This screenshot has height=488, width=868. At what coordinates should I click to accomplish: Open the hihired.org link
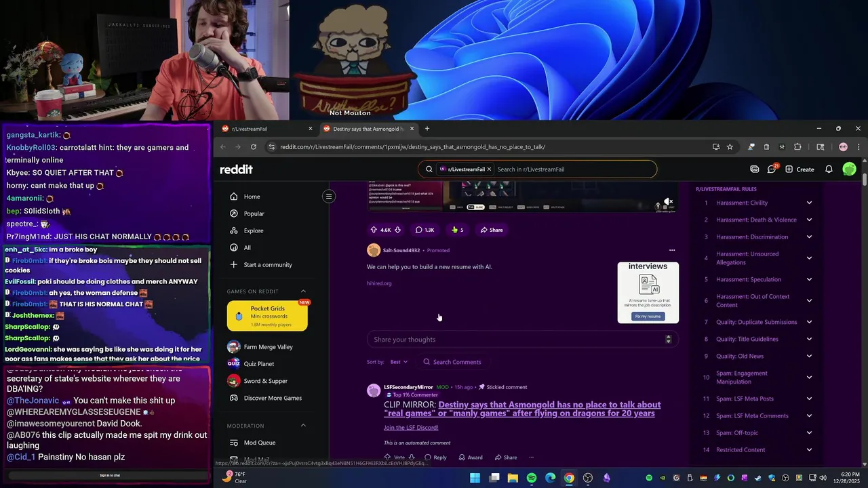[x=379, y=283]
